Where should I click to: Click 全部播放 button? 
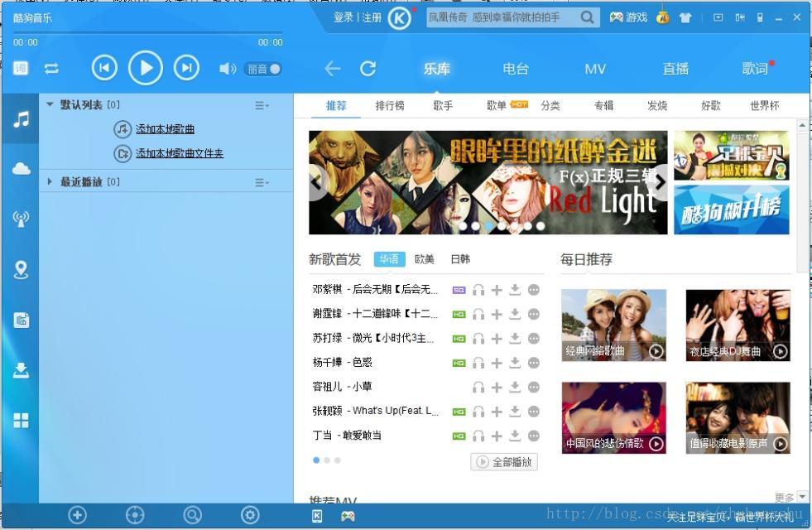click(504, 461)
